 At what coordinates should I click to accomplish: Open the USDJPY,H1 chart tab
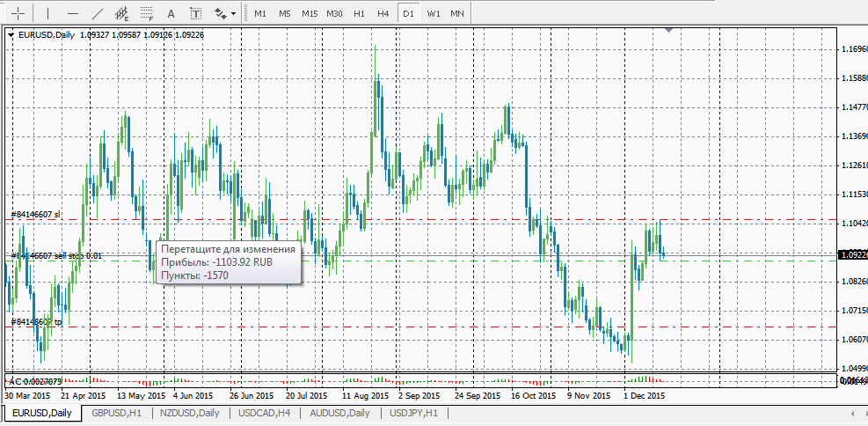(414, 413)
